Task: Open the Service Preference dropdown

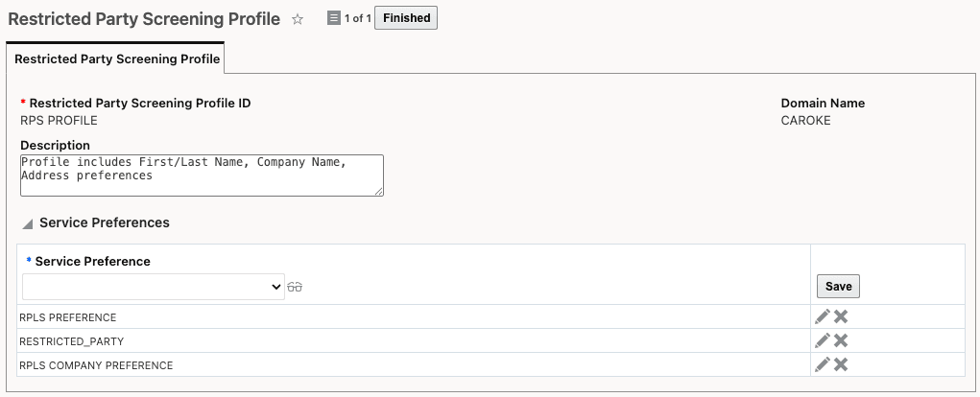Action: point(154,287)
